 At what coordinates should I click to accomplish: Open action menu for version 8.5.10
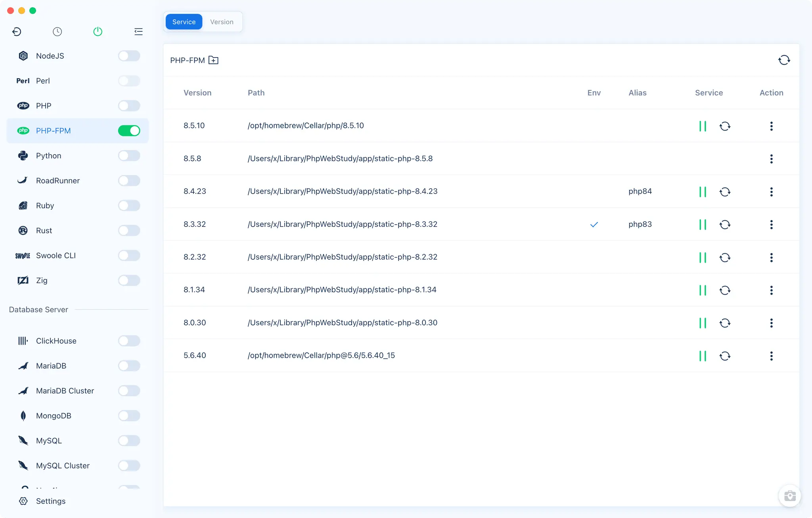click(x=771, y=126)
